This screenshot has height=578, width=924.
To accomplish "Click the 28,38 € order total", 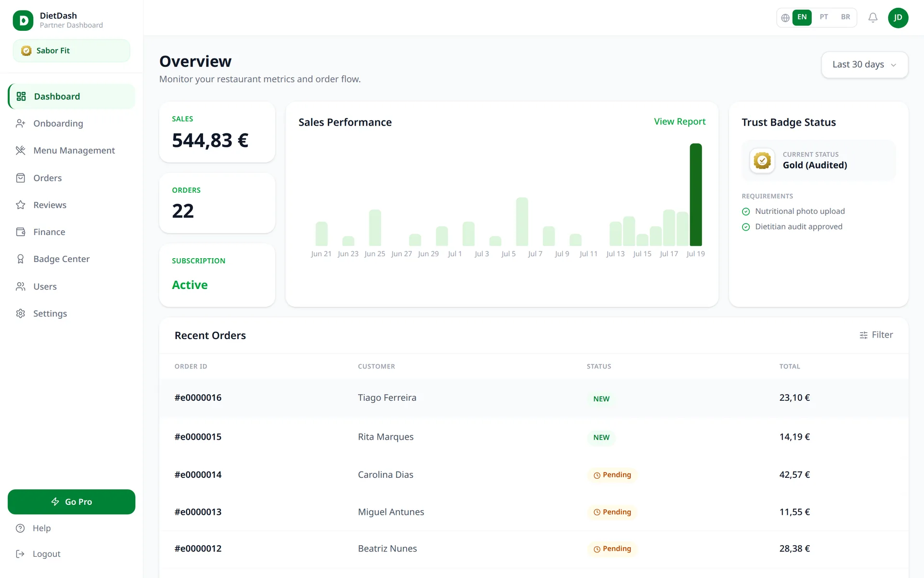I will click(x=795, y=549).
